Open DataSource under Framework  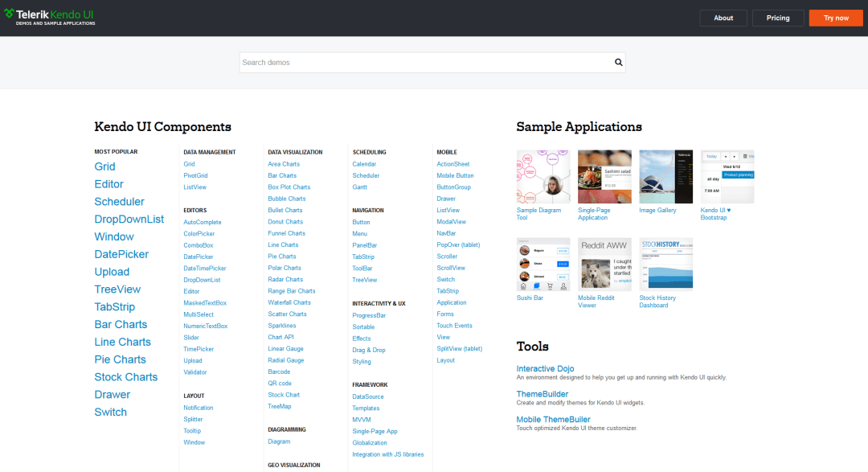coord(367,396)
